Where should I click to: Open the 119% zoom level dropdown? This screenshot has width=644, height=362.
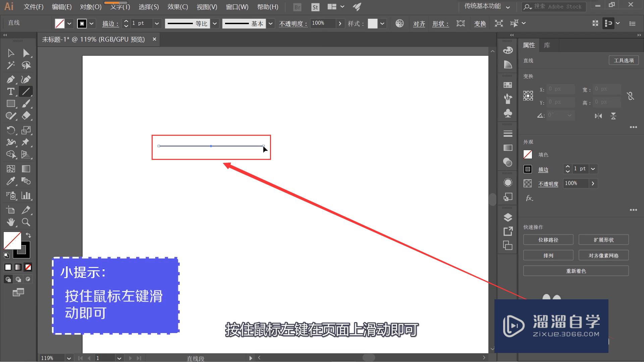tap(68, 358)
